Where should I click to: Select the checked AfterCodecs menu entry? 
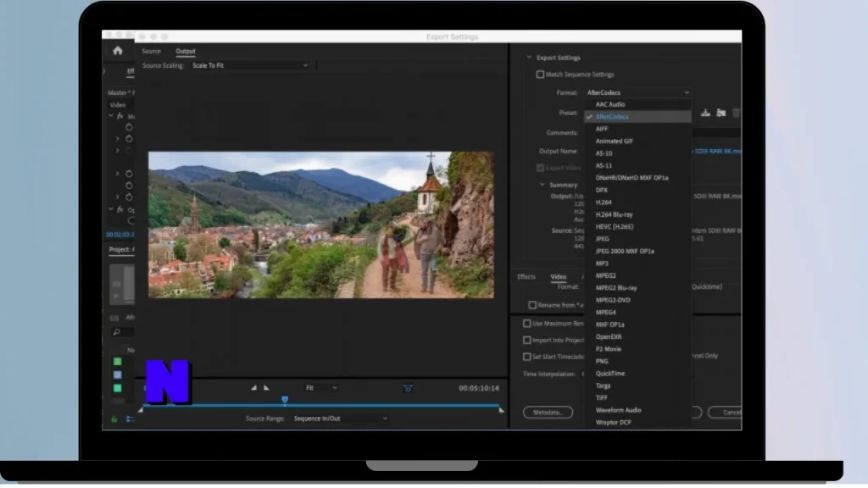[637, 117]
